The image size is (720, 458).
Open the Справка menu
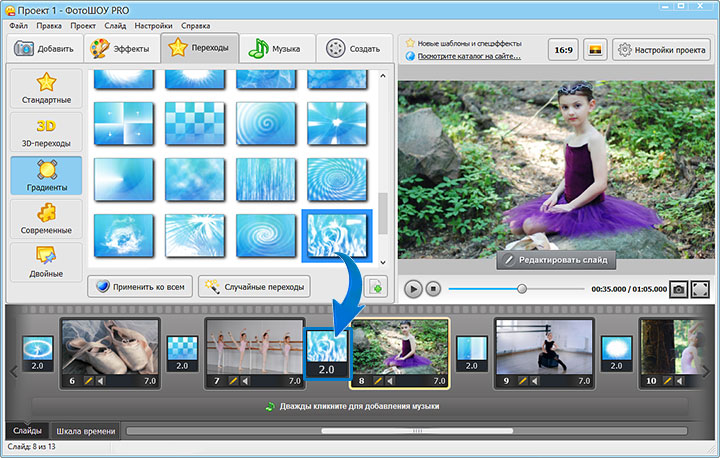(x=196, y=26)
